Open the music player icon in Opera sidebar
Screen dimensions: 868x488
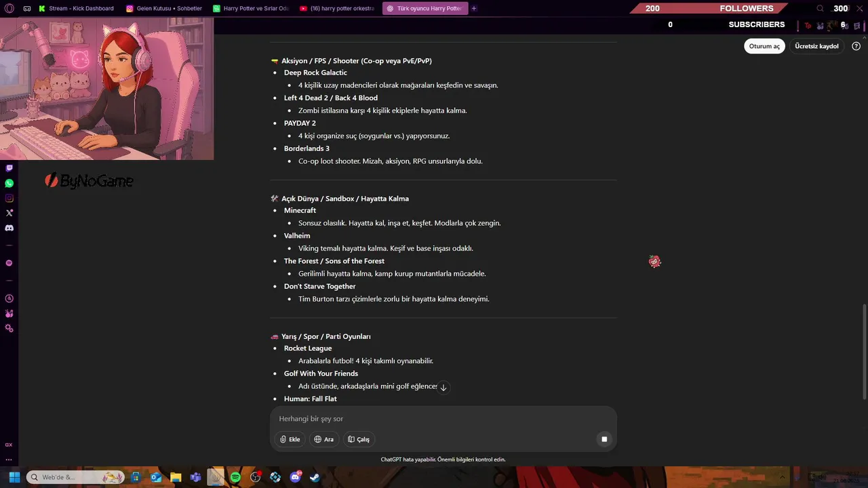point(9,263)
